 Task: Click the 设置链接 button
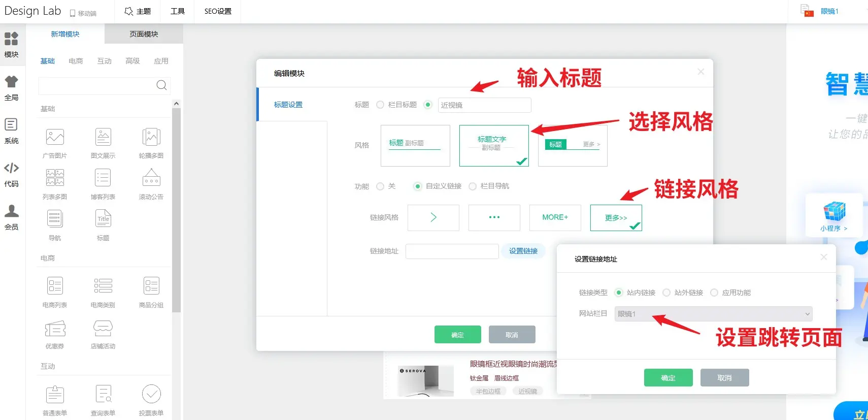coord(523,251)
